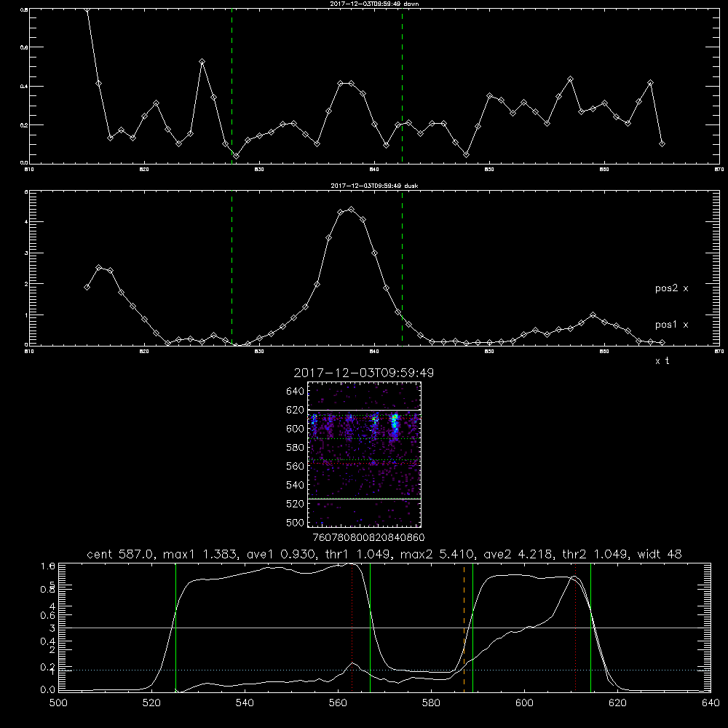This screenshot has width=728, height=728.
Task: Click the '600' label on bottom plot x-axis
Action: click(x=524, y=703)
